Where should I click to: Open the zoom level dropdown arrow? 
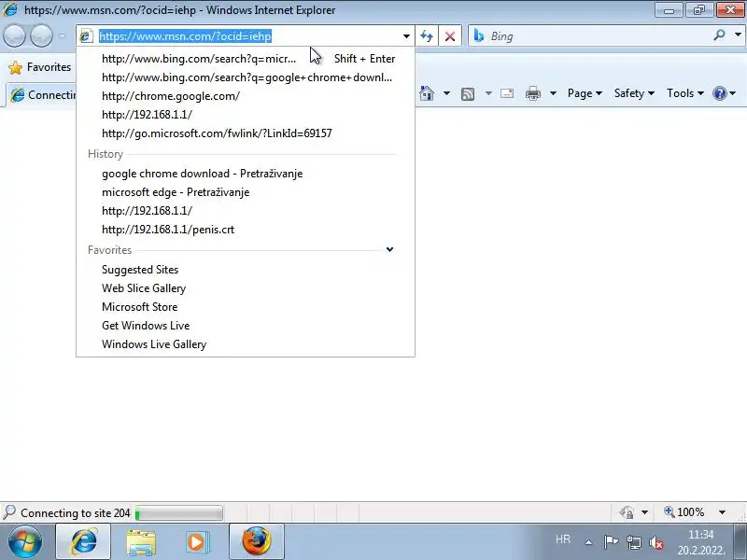[722, 512]
